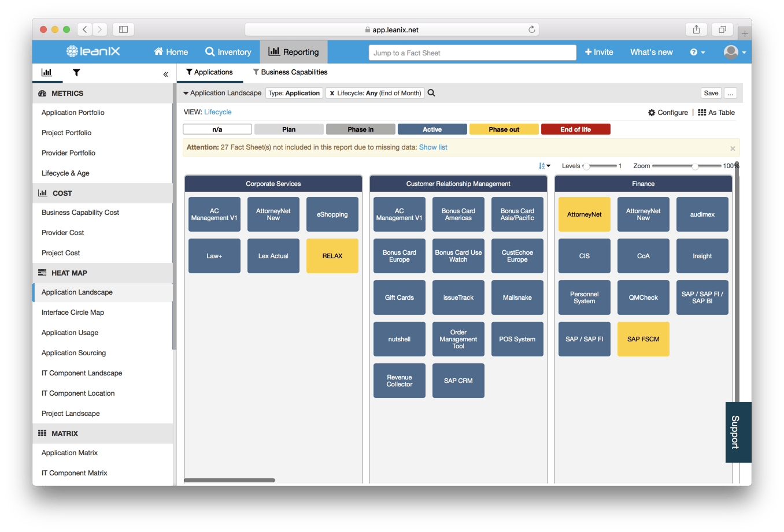
Task: Open Show list of excluded Fact Sheets
Action: coord(432,147)
